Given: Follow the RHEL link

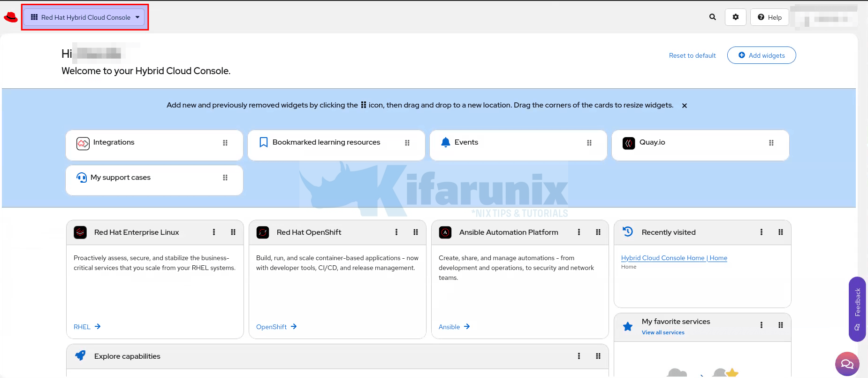Looking at the screenshot, I should [87, 327].
